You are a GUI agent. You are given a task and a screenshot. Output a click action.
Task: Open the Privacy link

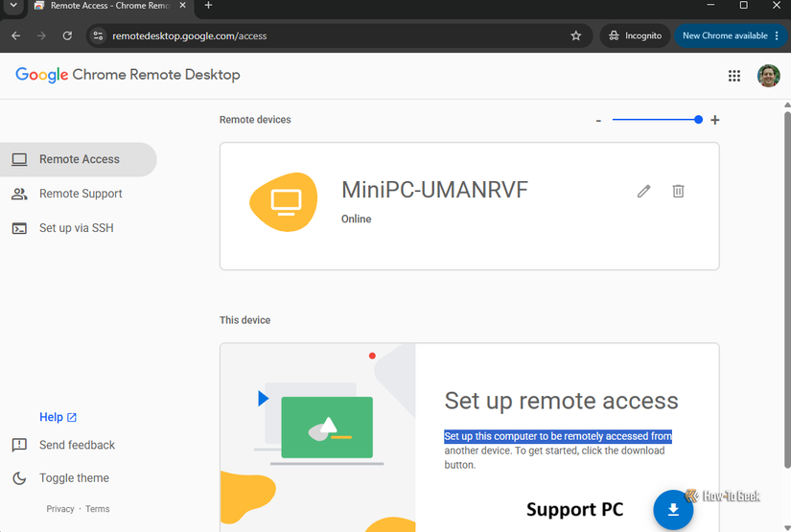click(60, 509)
